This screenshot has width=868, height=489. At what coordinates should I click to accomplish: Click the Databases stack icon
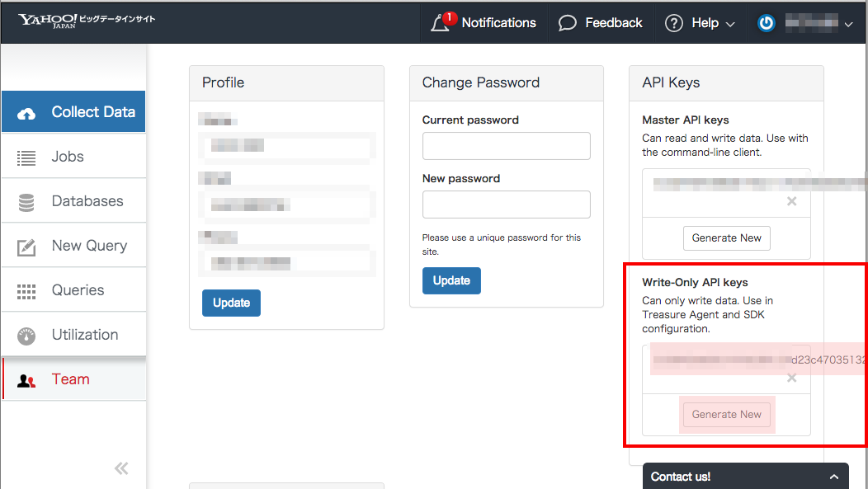26,202
